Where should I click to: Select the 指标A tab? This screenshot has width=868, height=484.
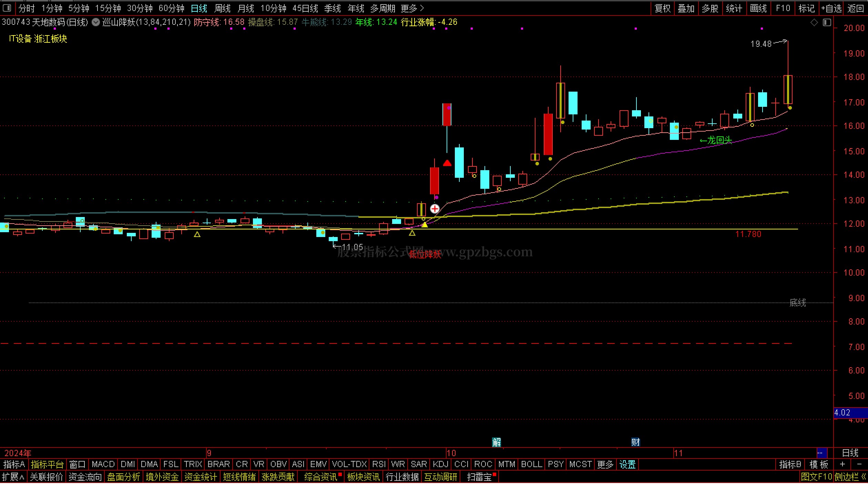pyautogui.click(x=14, y=464)
